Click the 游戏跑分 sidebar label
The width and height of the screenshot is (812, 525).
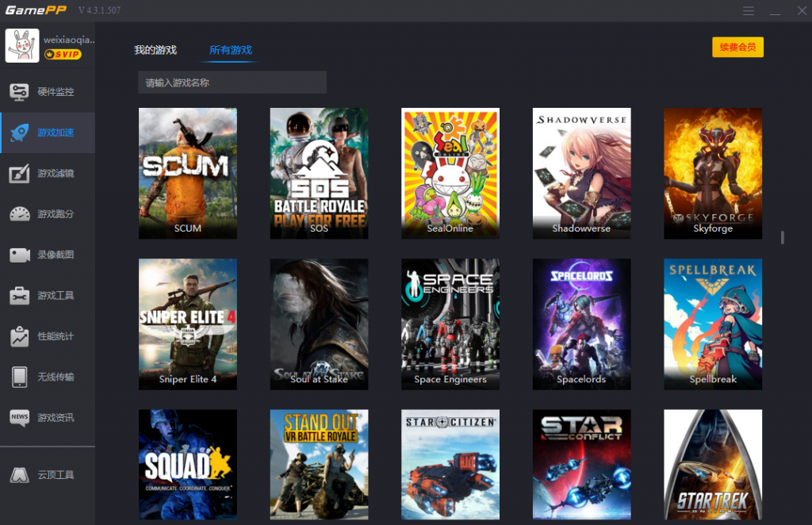pos(56,214)
